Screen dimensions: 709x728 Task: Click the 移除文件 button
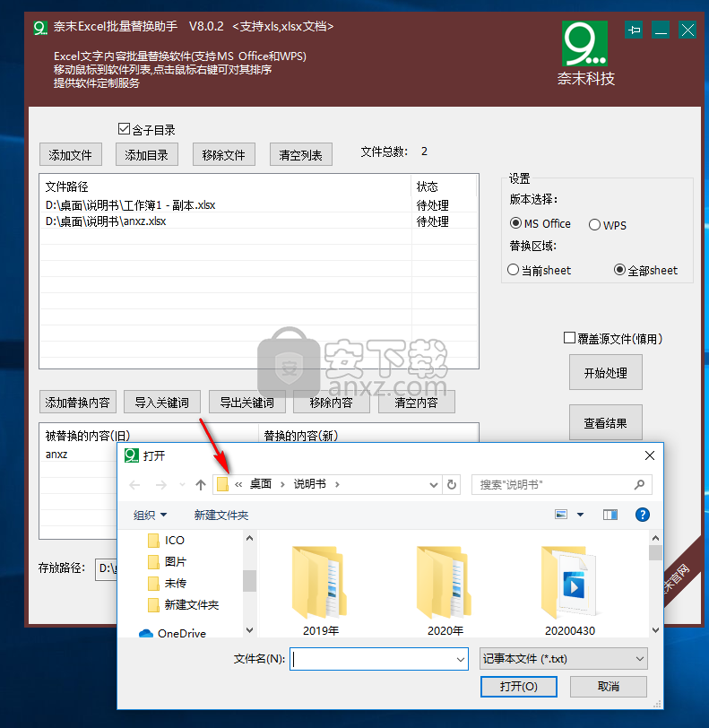tap(224, 154)
